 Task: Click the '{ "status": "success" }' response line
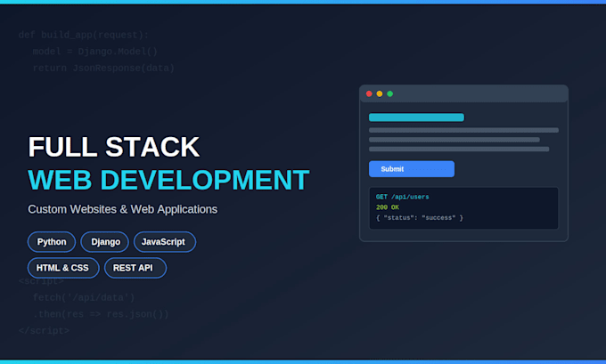coord(420,218)
